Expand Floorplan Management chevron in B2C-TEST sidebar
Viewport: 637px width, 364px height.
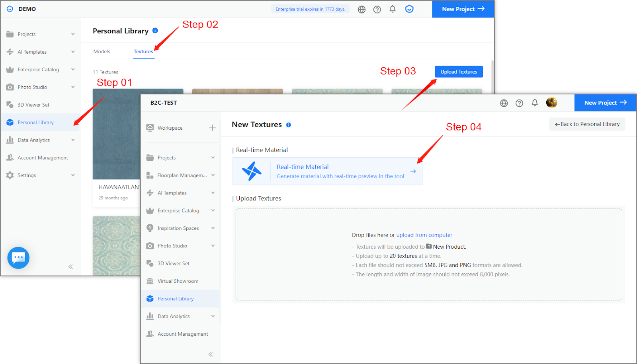pyautogui.click(x=213, y=175)
